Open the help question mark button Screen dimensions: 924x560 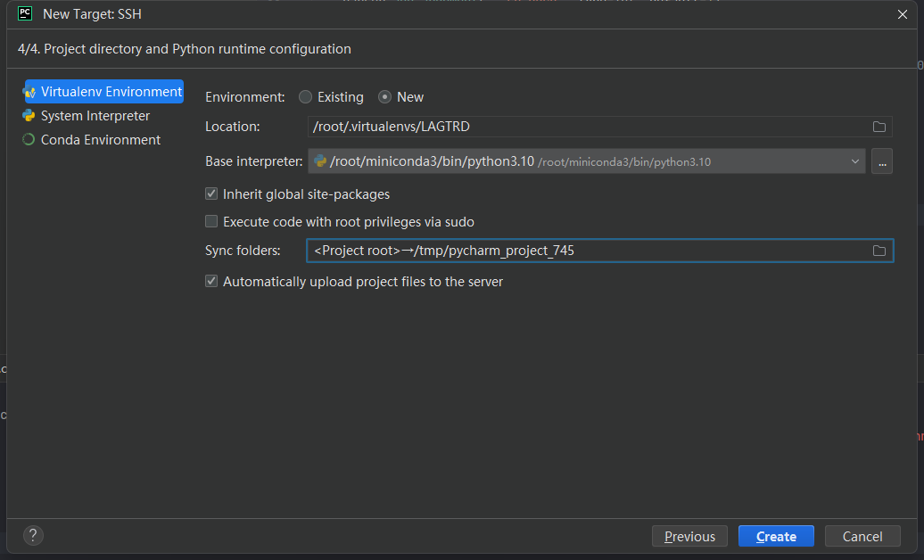coord(33,535)
